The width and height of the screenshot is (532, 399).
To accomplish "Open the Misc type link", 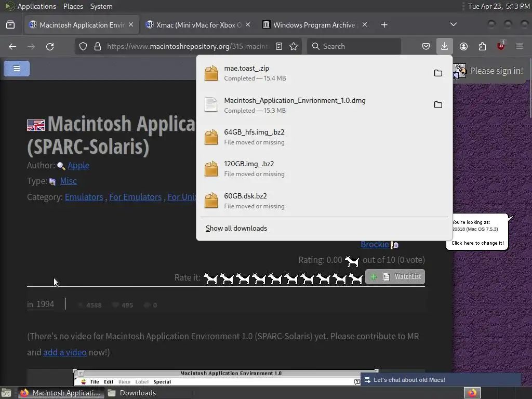I will [68, 181].
